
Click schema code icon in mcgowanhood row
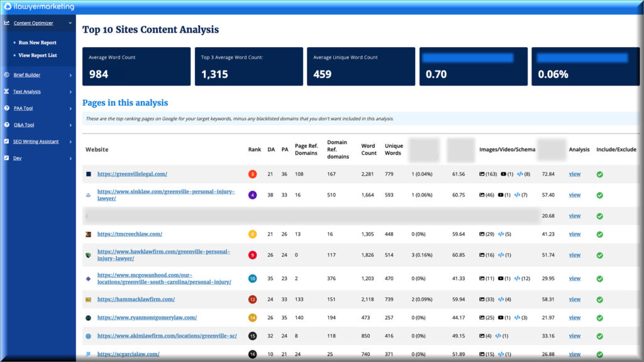517,278
